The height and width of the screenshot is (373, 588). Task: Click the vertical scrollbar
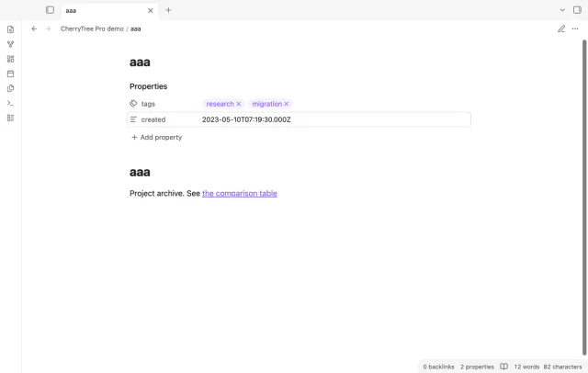584,197
